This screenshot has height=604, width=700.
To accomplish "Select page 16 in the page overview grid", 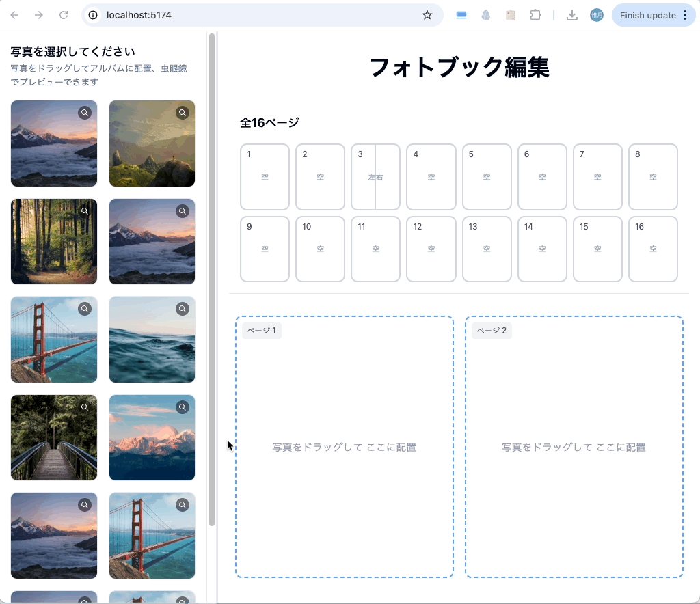I will pyautogui.click(x=653, y=249).
